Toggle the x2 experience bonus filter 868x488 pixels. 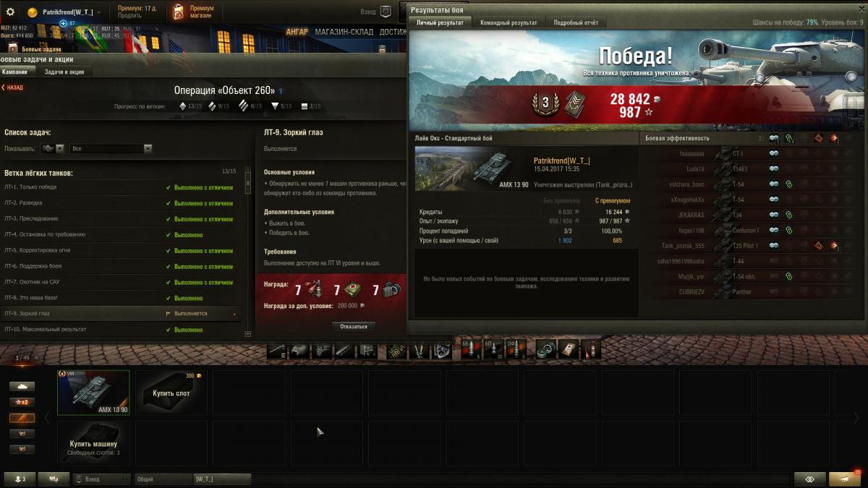22,402
